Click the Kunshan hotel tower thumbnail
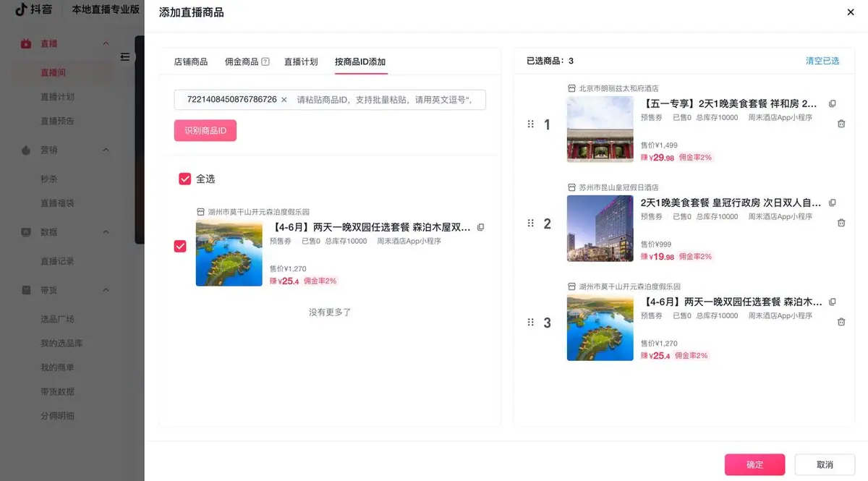The image size is (868, 481). coord(600,229)
